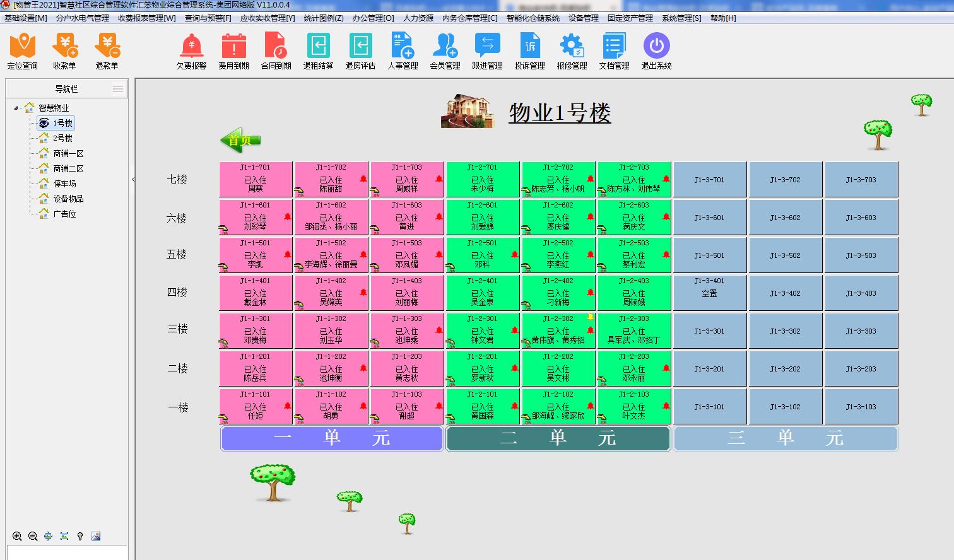Open the 固定资产管理 menu
The width and height of the screenshot is (954, 560).
[630, 18]
